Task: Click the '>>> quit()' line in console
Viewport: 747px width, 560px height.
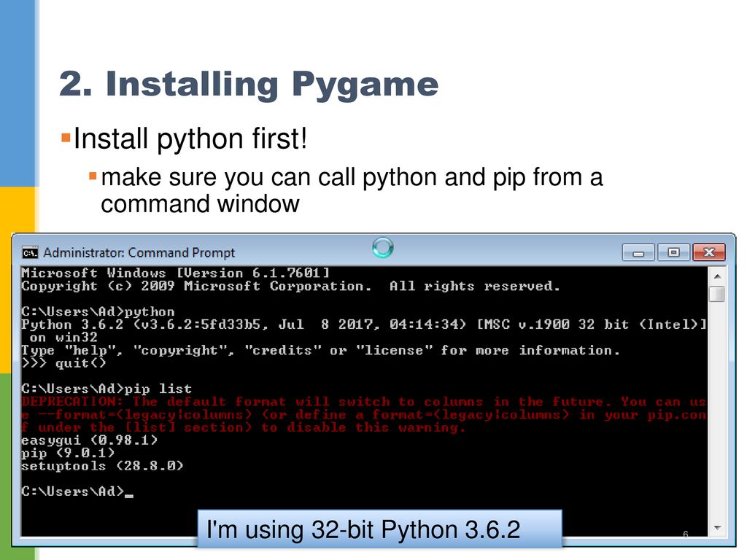Action: coord(63,363)
